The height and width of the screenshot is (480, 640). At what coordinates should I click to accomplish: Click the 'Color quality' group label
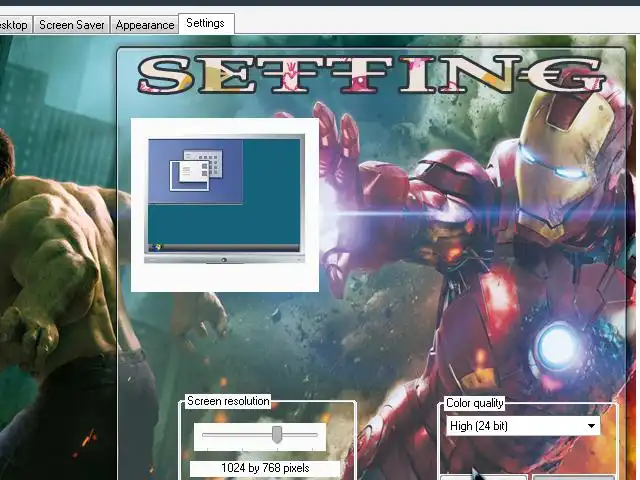tap(474, 403)
